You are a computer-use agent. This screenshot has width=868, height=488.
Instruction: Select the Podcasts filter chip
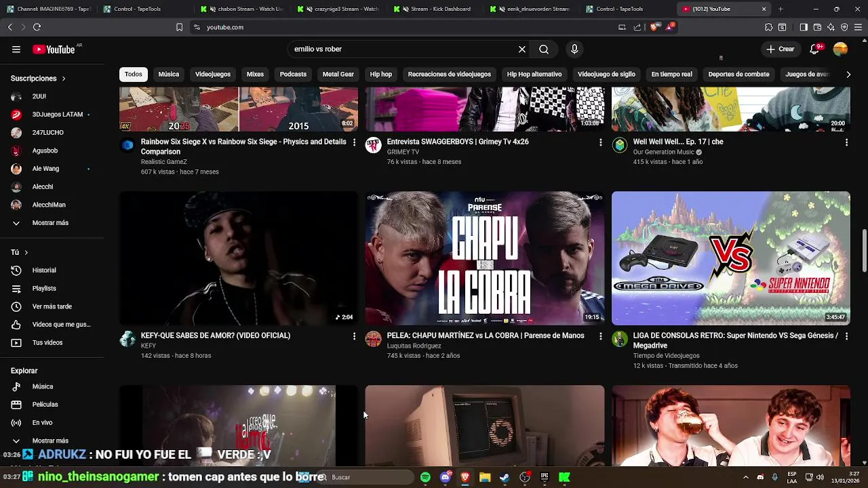click(293, 75)
